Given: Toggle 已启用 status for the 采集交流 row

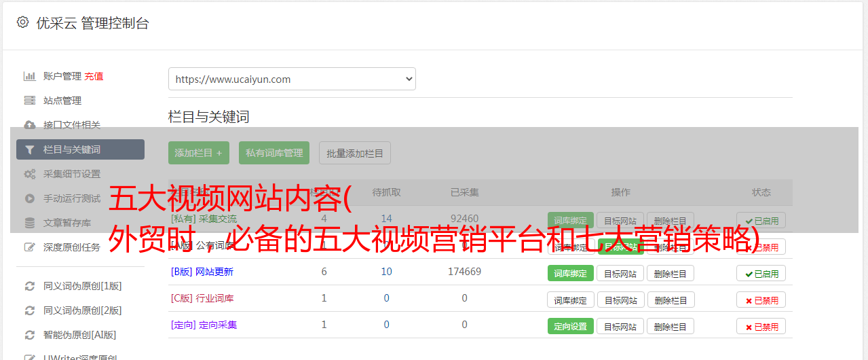Looking at the screenshot, I should tap(761, 220).
